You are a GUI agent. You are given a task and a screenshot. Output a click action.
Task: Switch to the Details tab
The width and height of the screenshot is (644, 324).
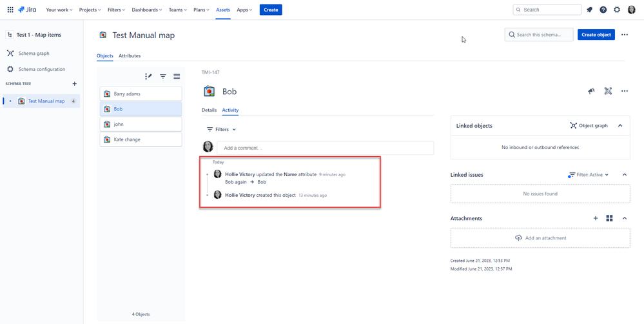tap(209, 110)
